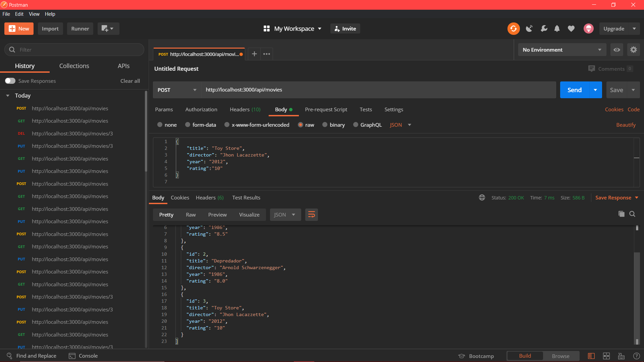Click the wrap lines icon in response
644x362 pixels.
[311, 215]
